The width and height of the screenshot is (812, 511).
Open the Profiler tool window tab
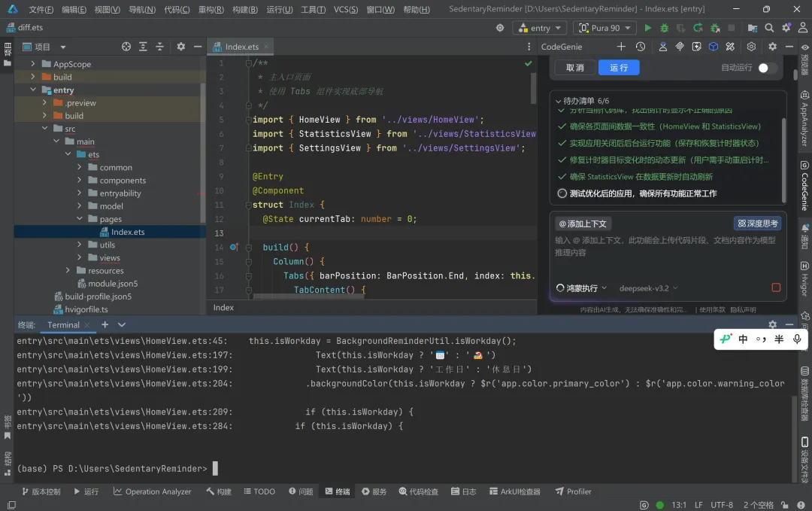pyautogui.click(x=573, y=491)
